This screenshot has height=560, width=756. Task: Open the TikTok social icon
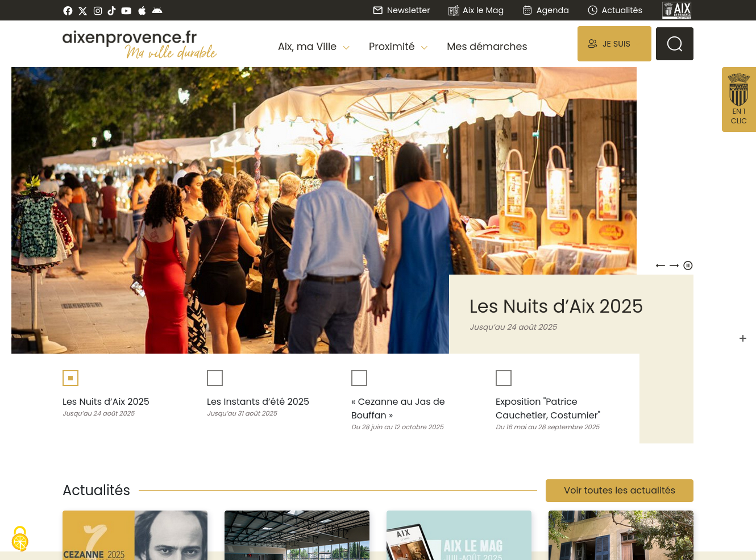point(111,11)
